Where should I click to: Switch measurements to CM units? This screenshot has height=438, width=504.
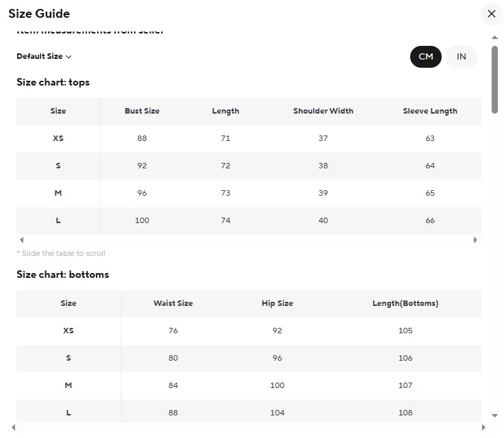click(426, 57)
